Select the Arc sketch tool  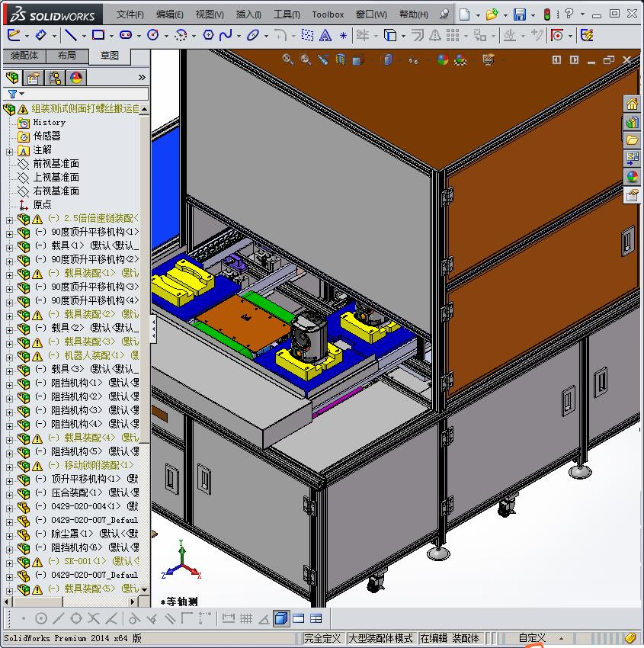[180, 36]
